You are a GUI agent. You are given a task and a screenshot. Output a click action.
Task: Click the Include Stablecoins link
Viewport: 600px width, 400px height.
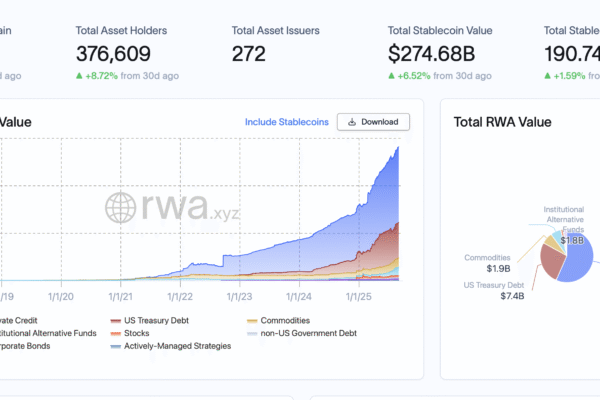286,122
